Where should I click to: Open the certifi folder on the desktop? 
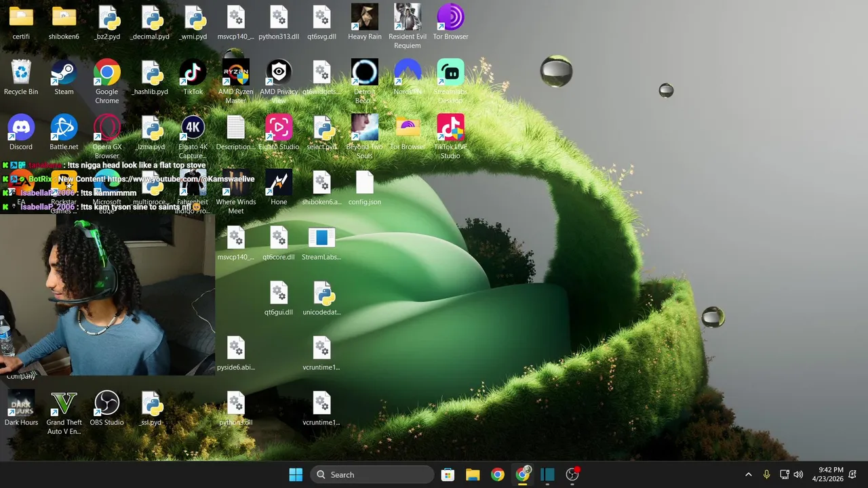point(21,22)
